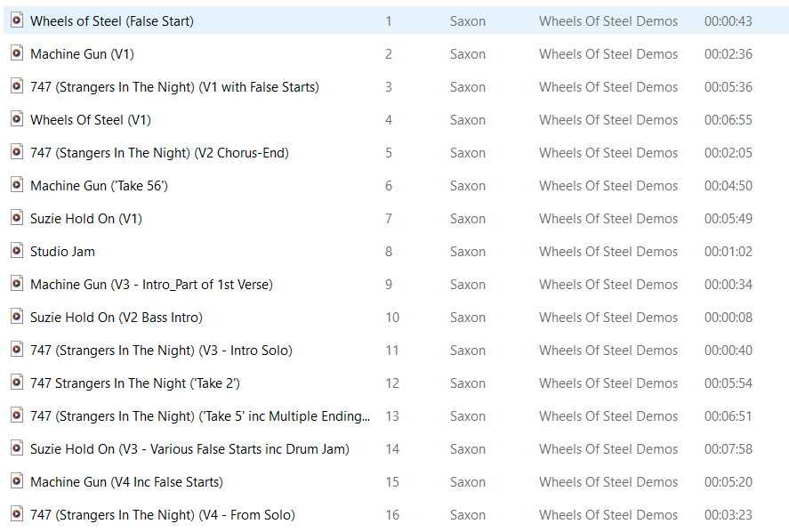Click the file icon for Suzie Hold On (V1)
Viewport: 789px width, 532px height.
pos(16,218)
